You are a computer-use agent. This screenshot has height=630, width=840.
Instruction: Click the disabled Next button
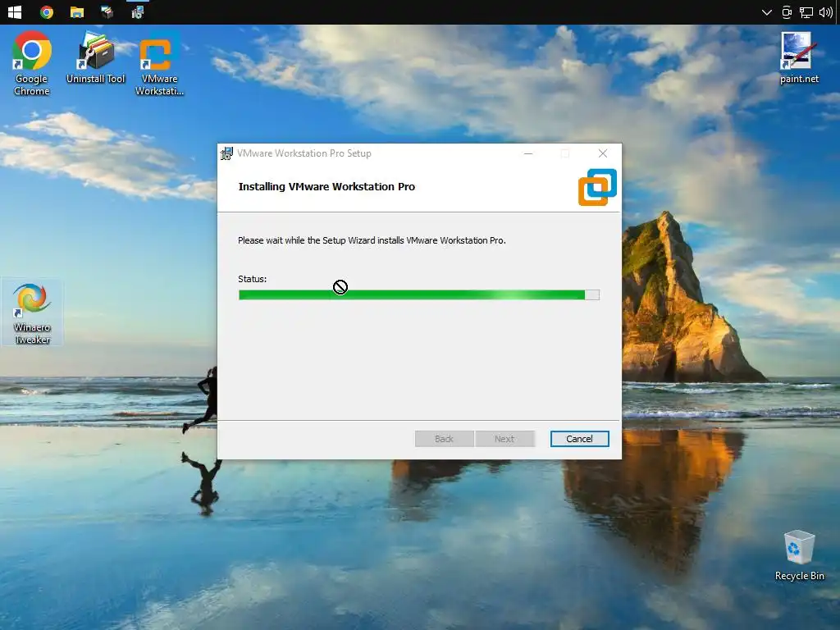tap(504, 439)
